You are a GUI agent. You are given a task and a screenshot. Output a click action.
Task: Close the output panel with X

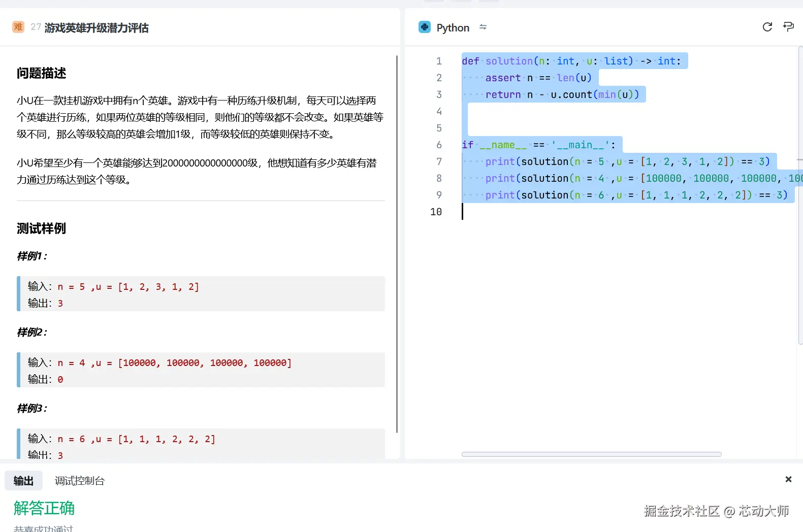[x=788, y=479]
